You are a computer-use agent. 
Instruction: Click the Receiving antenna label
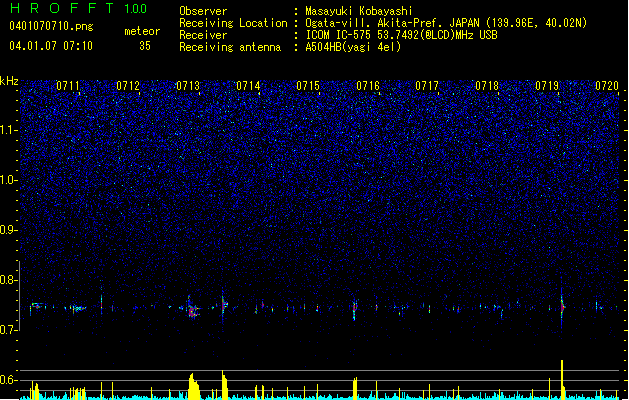230,47
